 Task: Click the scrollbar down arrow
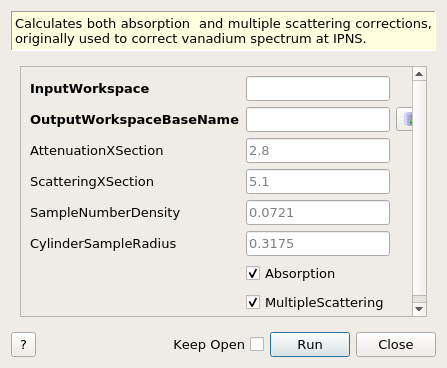[419, 309]
